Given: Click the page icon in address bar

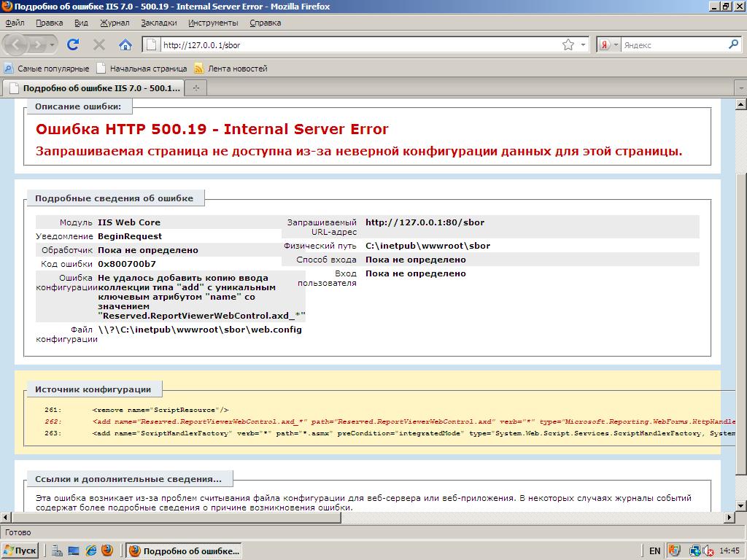Looking at the screenshot, I should tap(151, 44).
